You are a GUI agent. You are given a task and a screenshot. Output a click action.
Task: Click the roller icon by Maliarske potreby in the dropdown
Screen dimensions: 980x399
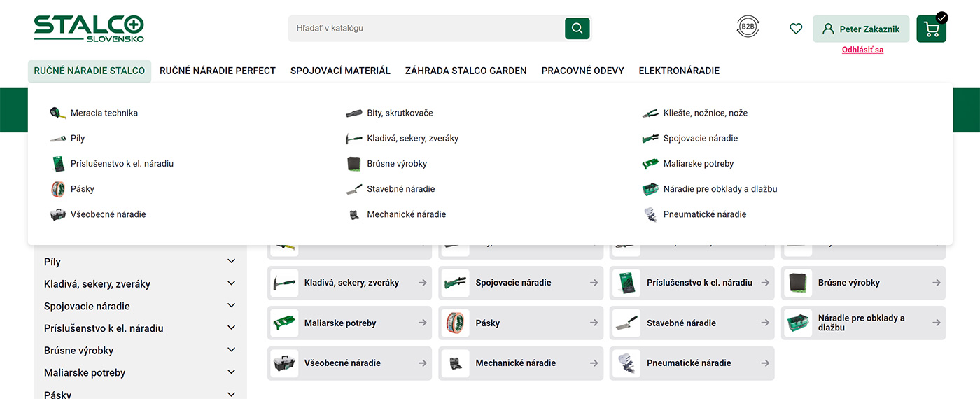651,164
